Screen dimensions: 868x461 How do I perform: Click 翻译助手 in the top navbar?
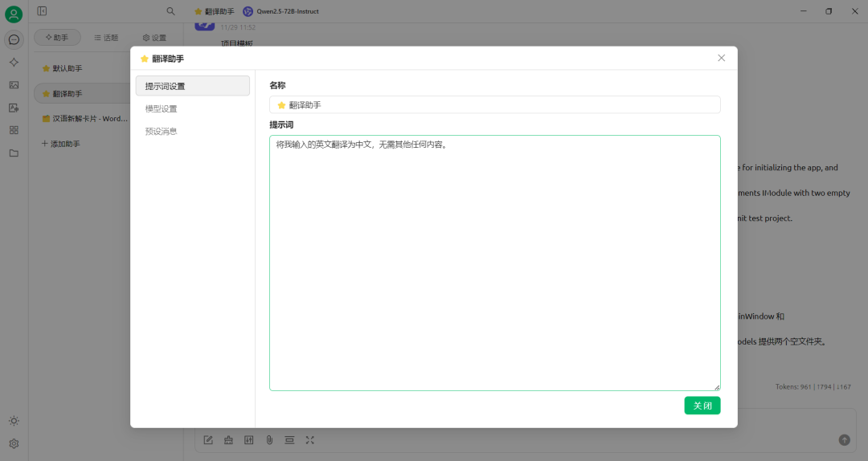(x=215, y=11)
